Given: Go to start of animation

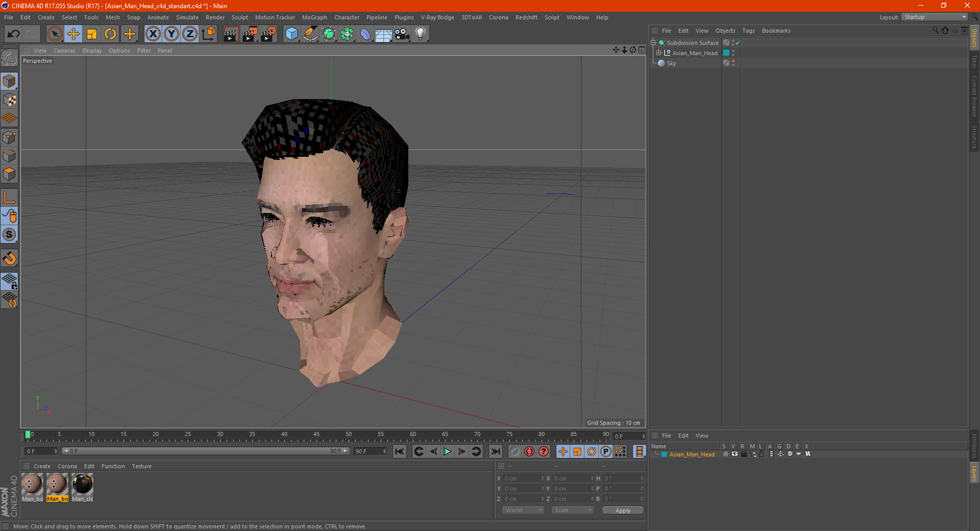Looking at the screenshot, I should pyautogui.click(x=400, y=451).
